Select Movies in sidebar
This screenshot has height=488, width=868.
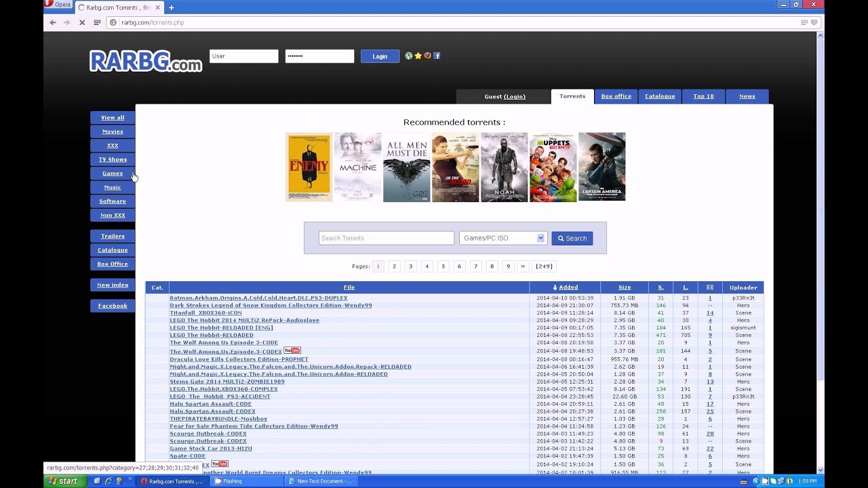tap(113, 131)
